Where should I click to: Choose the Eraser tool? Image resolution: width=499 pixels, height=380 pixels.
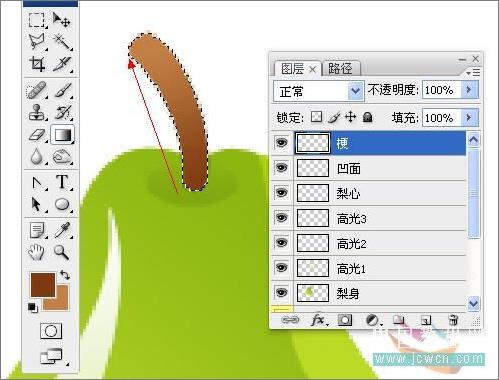37,135
